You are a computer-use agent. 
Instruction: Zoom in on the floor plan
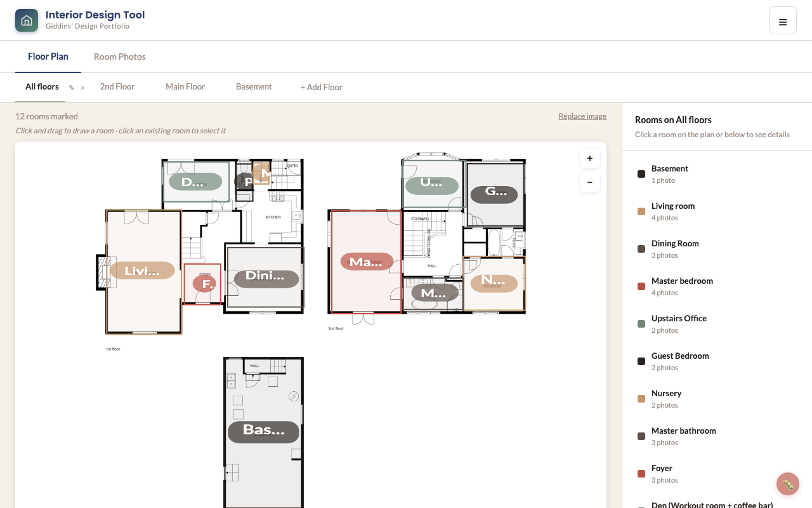pos(590,159)
